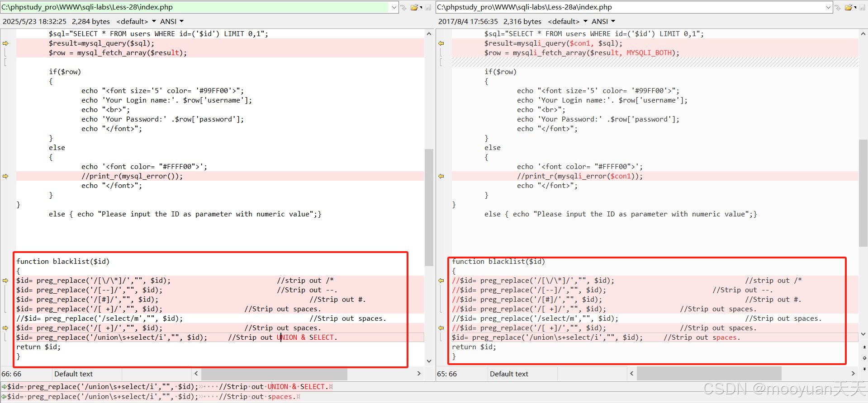The height and width of the screenshot is (403, 868).
Task: Expand the left file path history dropdown
Action: [x=394, y=7]
